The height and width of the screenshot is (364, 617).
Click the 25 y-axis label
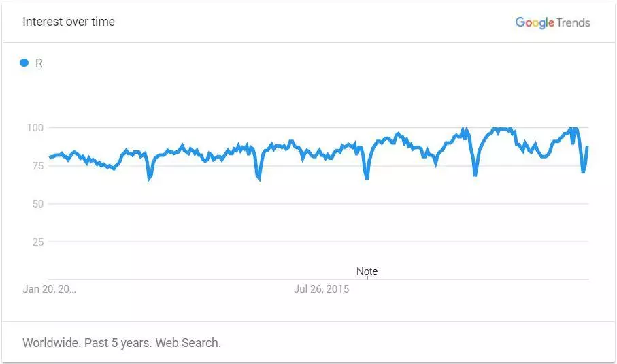pyautogui.click(x=38, y=242)
